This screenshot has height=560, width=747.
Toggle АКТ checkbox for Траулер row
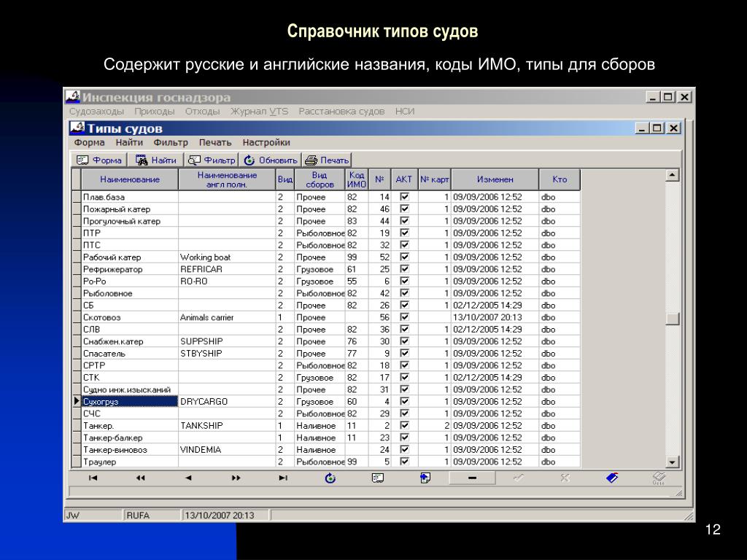coord(404,461)
